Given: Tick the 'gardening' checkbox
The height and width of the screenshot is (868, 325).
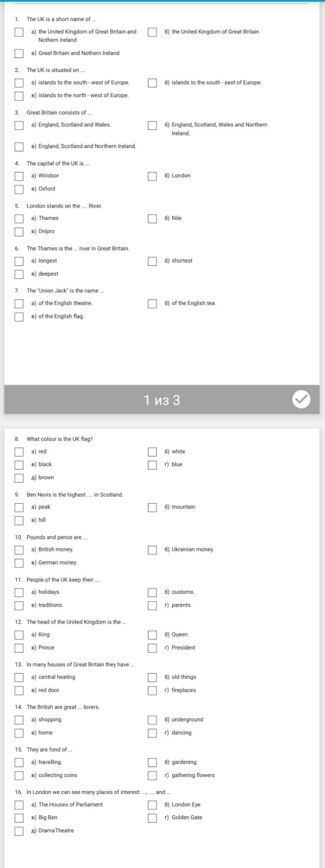Looking at the screenshot, I should click(x=153, y=762).
